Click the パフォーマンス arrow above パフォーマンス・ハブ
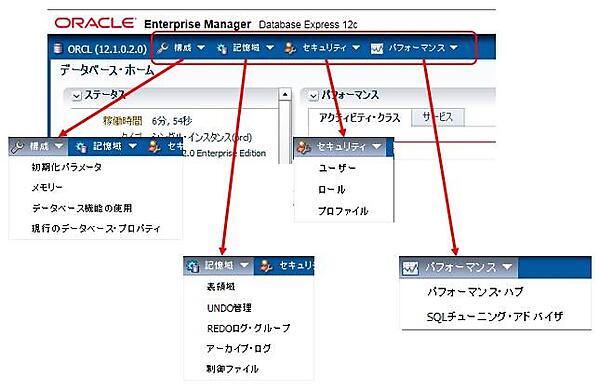This screenshot has height=390, width=600. [x=507, y=267]
